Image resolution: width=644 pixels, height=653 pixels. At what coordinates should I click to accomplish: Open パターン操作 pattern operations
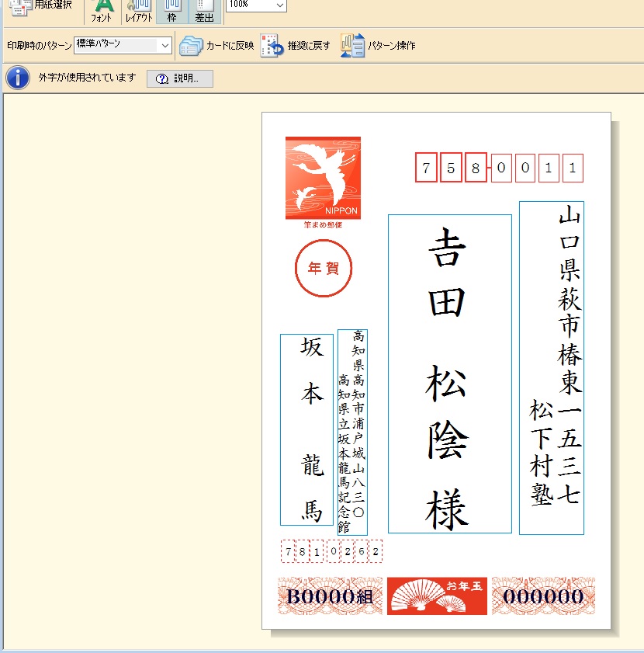click(352, 46)
